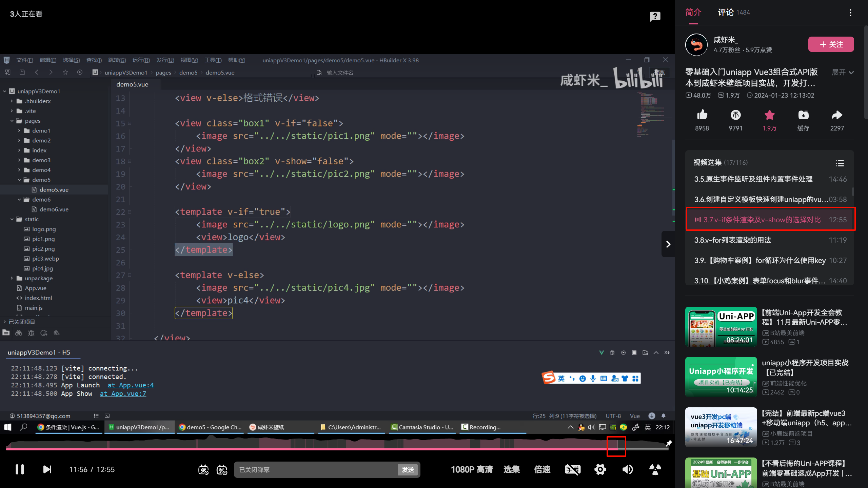Follow the uploader with 关注 button
The width and height of the screenshot is (868, 488).
point(831,44)
